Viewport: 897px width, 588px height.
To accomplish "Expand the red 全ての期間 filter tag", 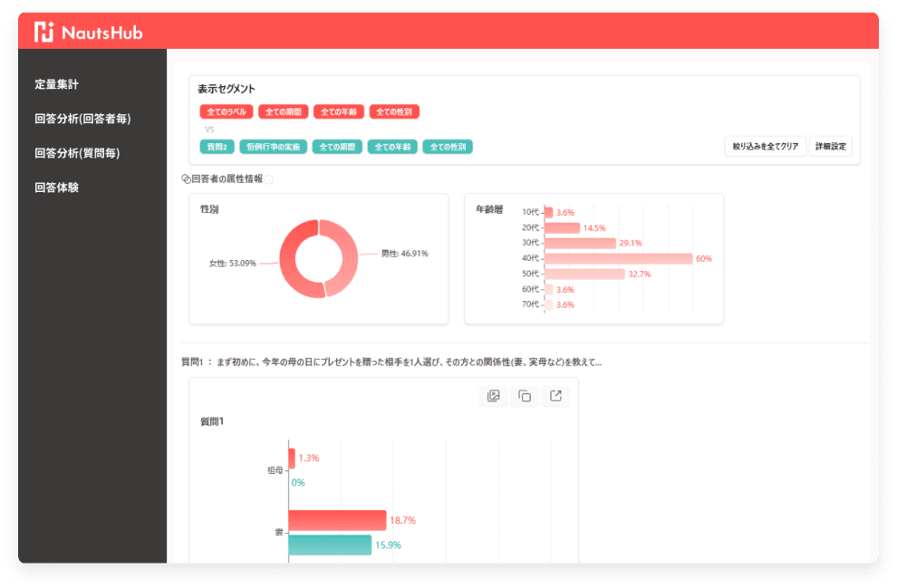I will [283, 112].
